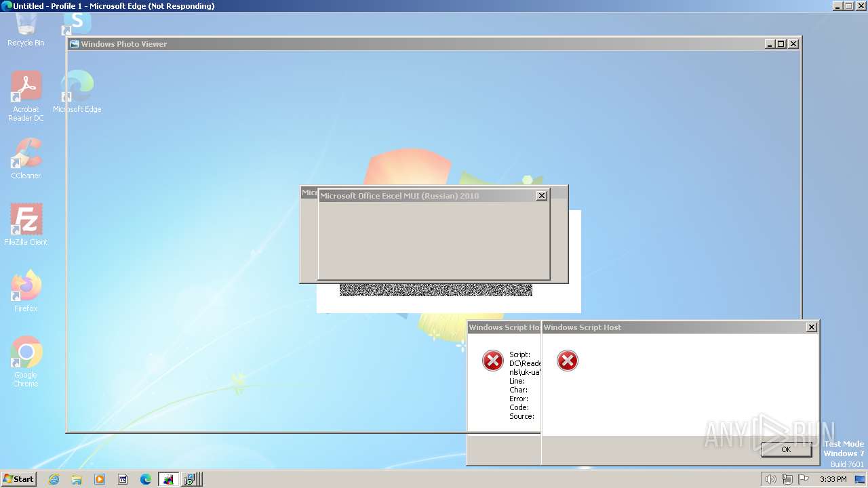The height and width of the screenshot is (488, 868).
Task: Launch Windows Media Player from taskbar
Action: point(100,479)
